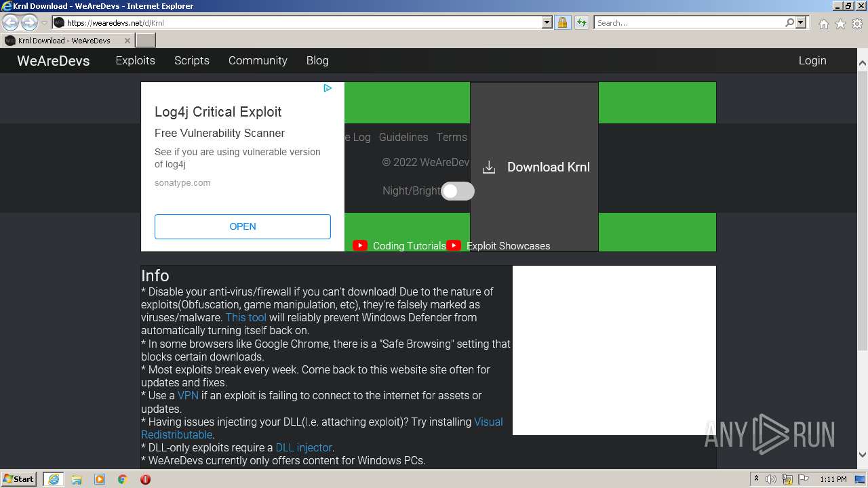Click the scrollbar down arrow
868x488 pixels.
(x=863, y=455)
